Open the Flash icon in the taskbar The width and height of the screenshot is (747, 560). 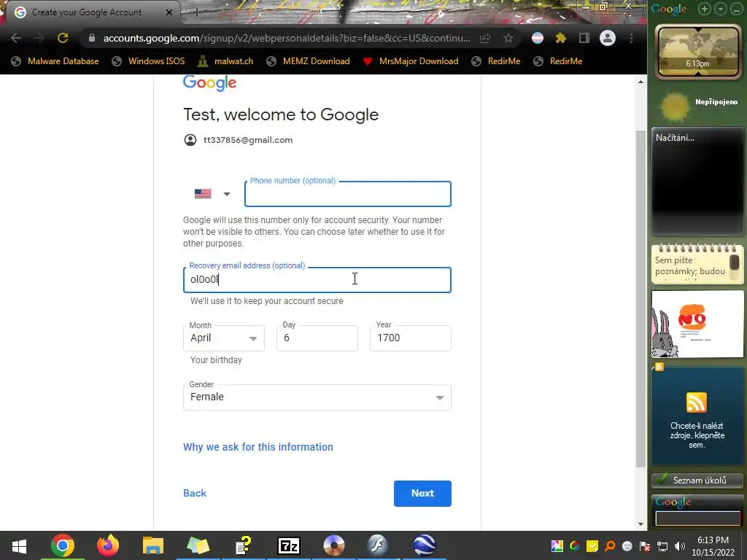[x=379, y=545]
